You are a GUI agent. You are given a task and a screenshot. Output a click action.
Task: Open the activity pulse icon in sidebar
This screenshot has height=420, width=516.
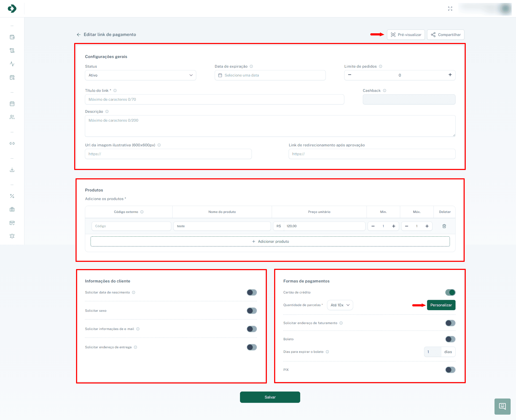coord(12,64)
